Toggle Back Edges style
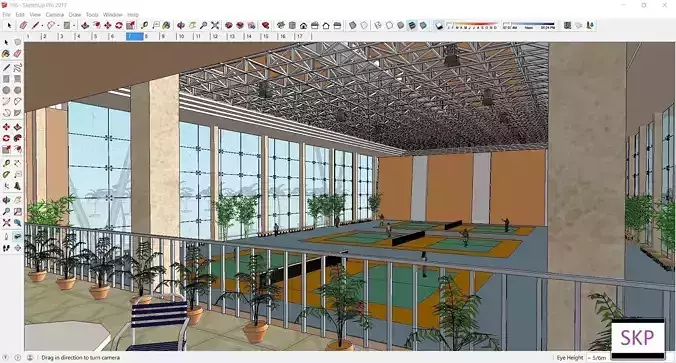676x363 pixels. tap(364, 25)
